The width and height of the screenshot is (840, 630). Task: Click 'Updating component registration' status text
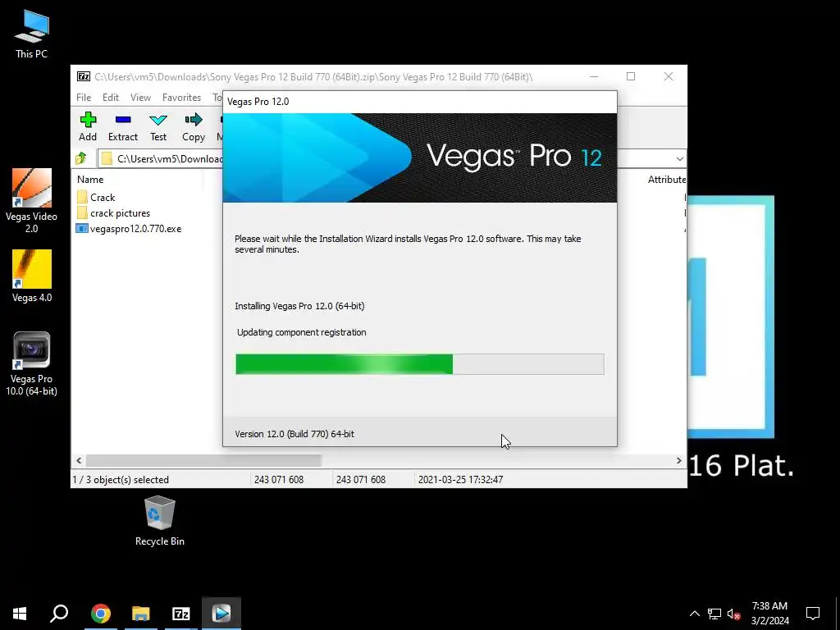click(x=302, y=332)
